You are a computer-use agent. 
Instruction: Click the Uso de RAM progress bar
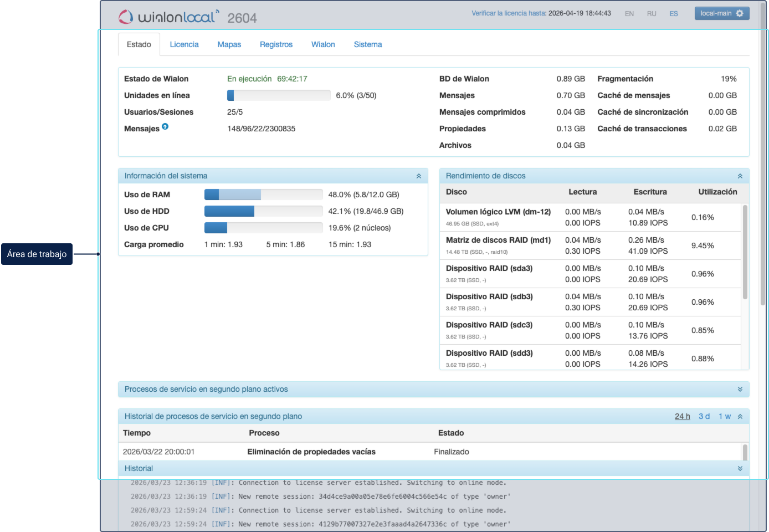pyautogui.click(x=263, y=195)
